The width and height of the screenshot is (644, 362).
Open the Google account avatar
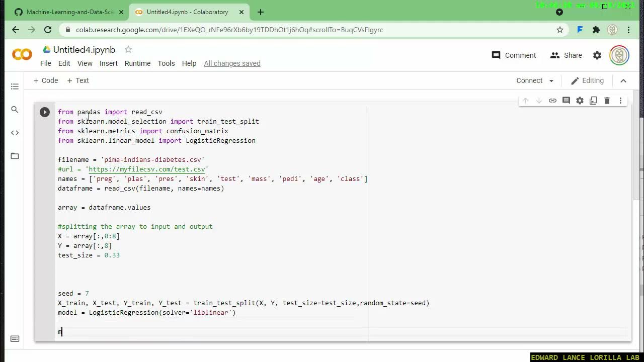click(x=619, y=55)
